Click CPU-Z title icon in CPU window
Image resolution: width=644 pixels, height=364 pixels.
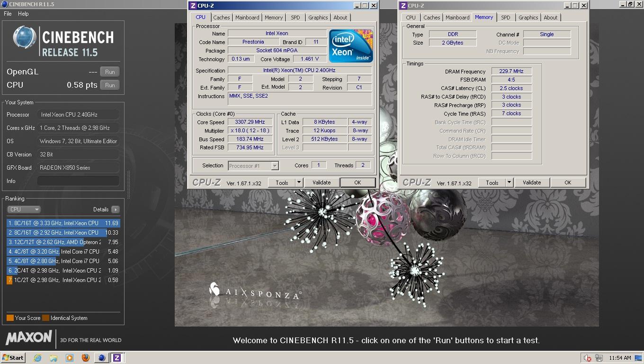[193, 6]
